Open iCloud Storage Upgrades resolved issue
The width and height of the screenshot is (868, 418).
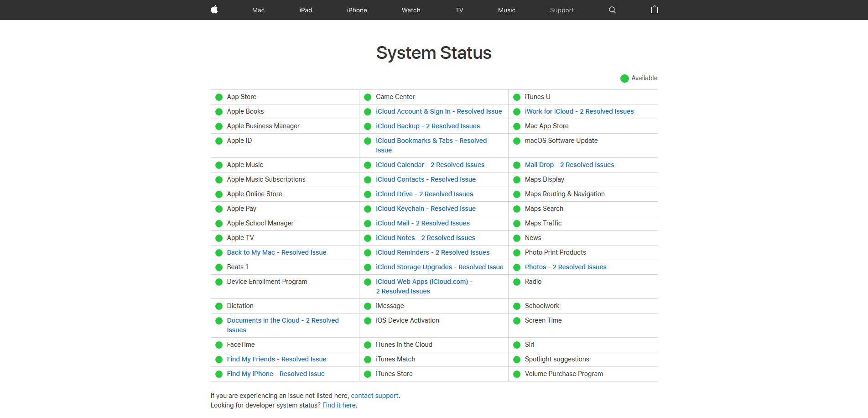(x=440, y=267)
